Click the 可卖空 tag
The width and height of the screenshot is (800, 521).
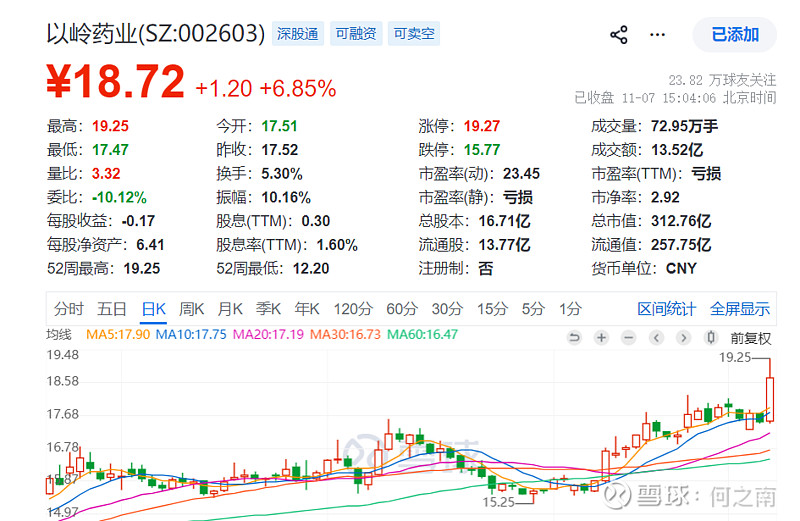pos(414,34)
